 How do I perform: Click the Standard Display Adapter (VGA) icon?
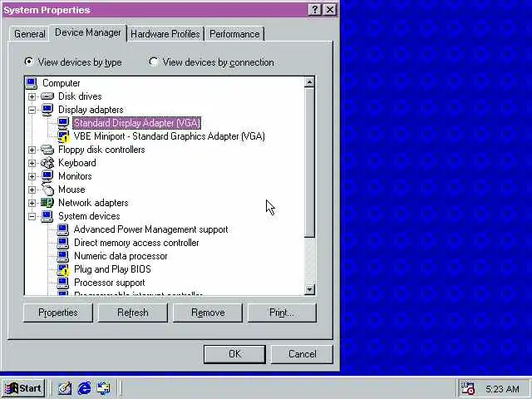63,123
